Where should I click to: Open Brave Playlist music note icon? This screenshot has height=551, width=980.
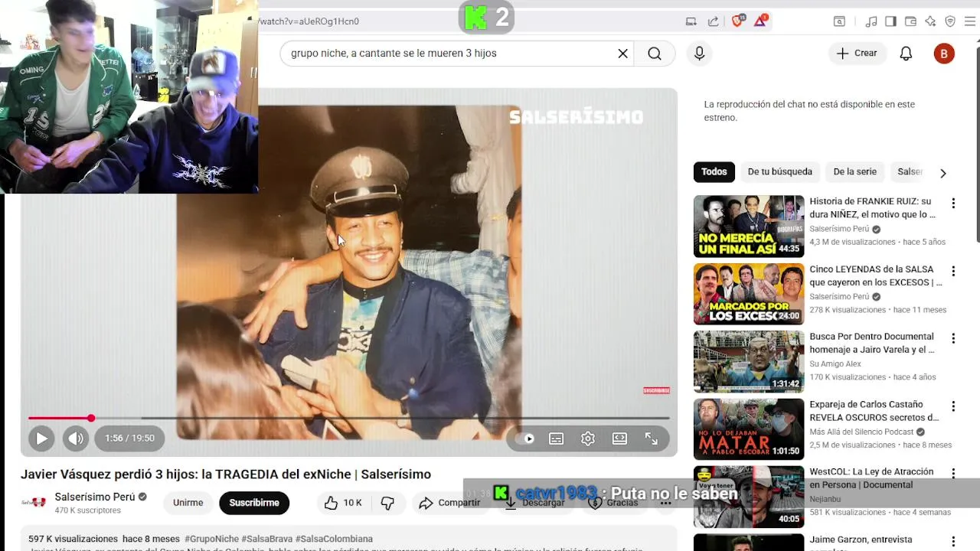pyautogui.click(x=871, y=21)
